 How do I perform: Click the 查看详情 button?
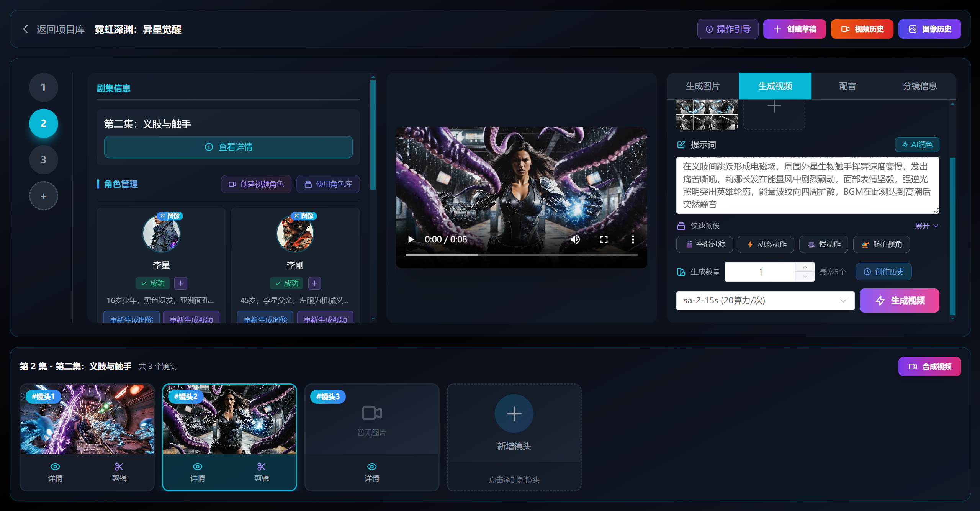(228, 147)
